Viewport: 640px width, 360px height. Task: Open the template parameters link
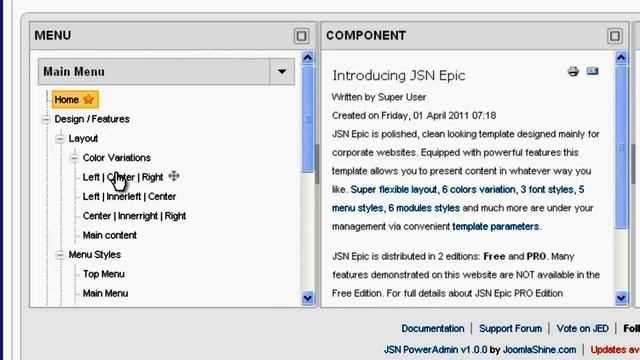coord(496,226)
